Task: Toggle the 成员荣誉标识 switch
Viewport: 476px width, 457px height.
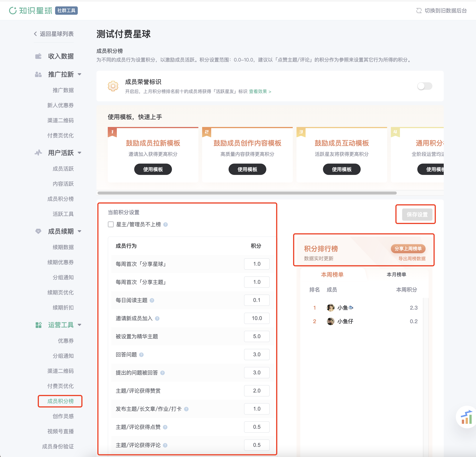Action: tap(424, 86)
